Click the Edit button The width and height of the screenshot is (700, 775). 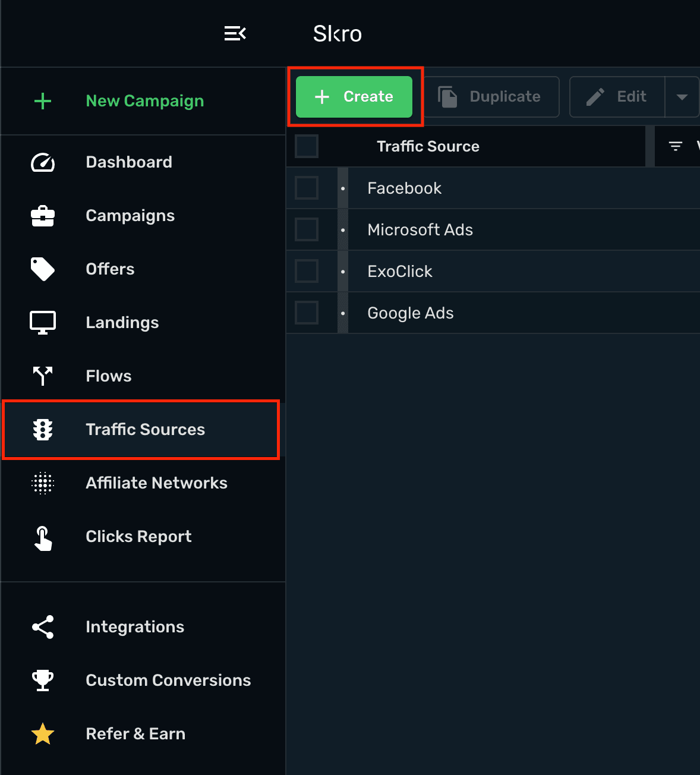[617, 97]
